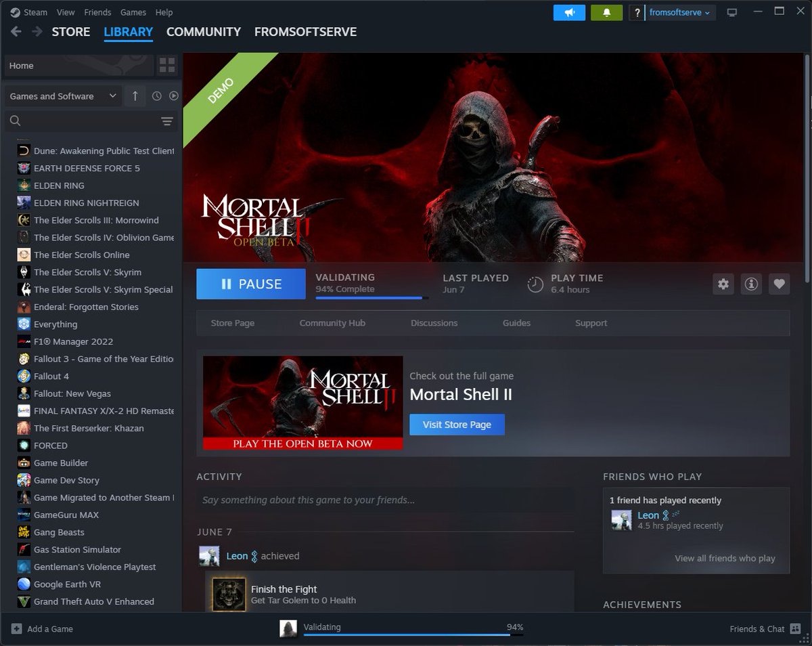Open the Discussions link

pos(434,323)
